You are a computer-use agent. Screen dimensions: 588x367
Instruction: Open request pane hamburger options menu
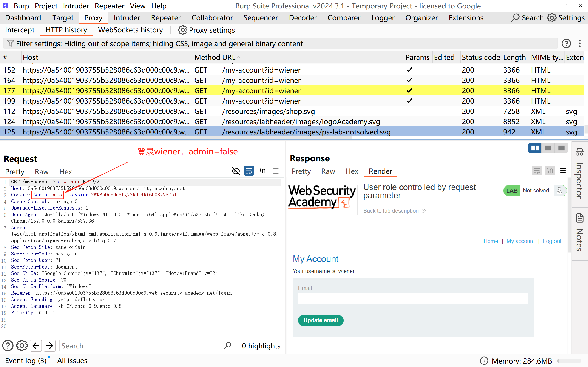click(276, 171)
